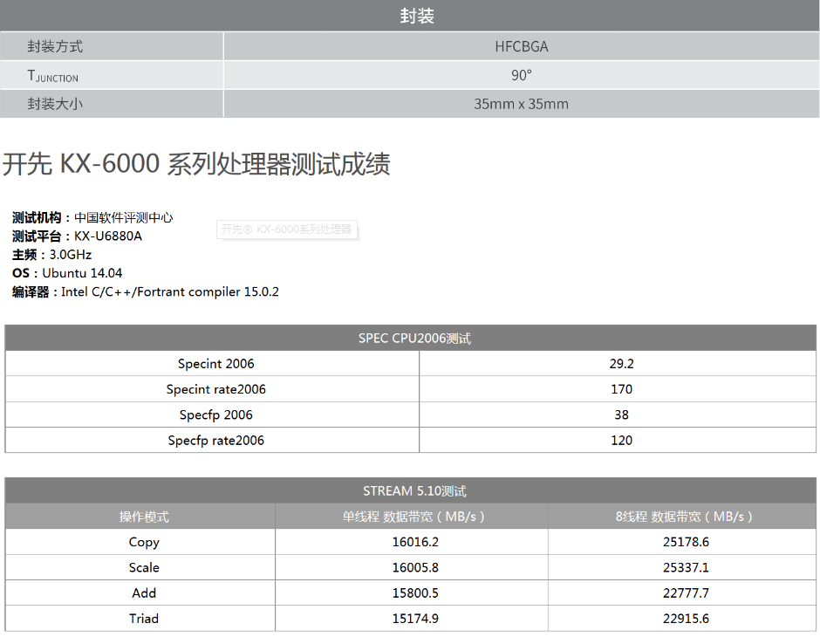Viewport: 820px width, 644px height.
Task: Select the "Add" row label
Action: [144, 593]
